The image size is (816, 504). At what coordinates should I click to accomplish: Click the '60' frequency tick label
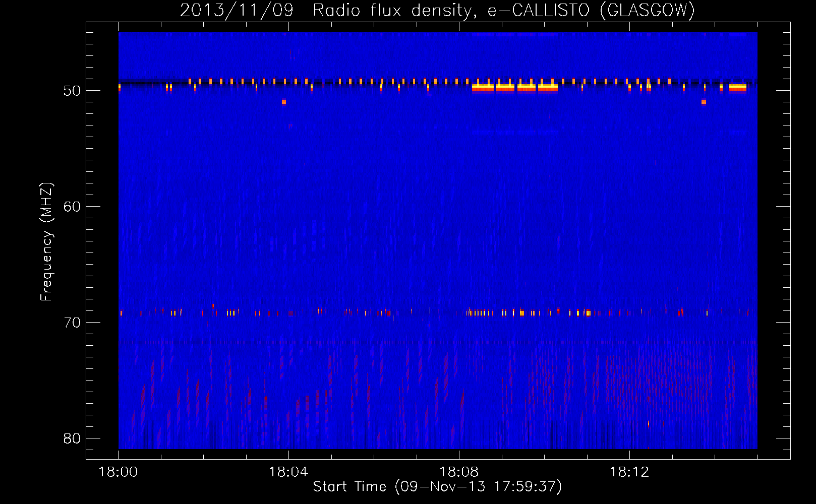point(72,207)
